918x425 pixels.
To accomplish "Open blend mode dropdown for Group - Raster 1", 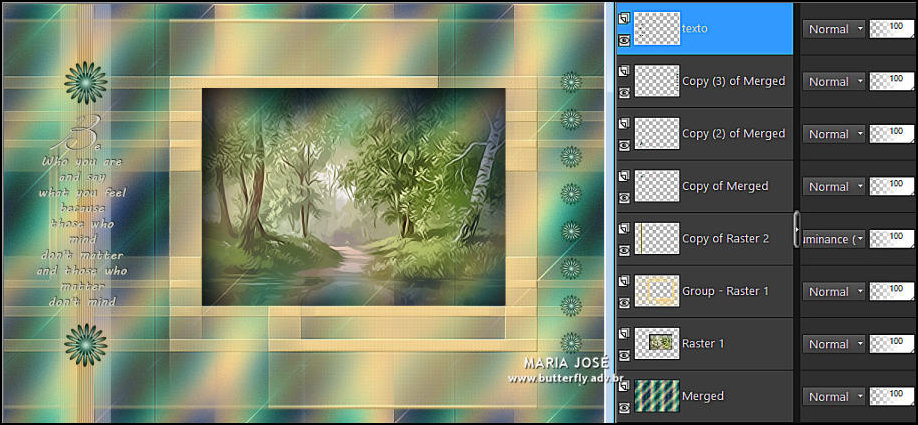I will pyautogui.click(x=834, y=292).
